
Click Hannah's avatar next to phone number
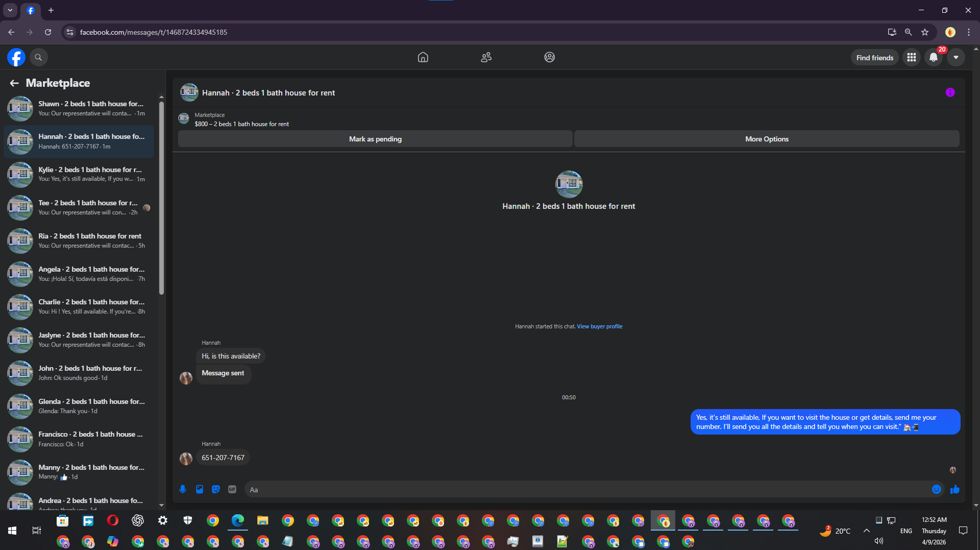[x=186, y=458]
